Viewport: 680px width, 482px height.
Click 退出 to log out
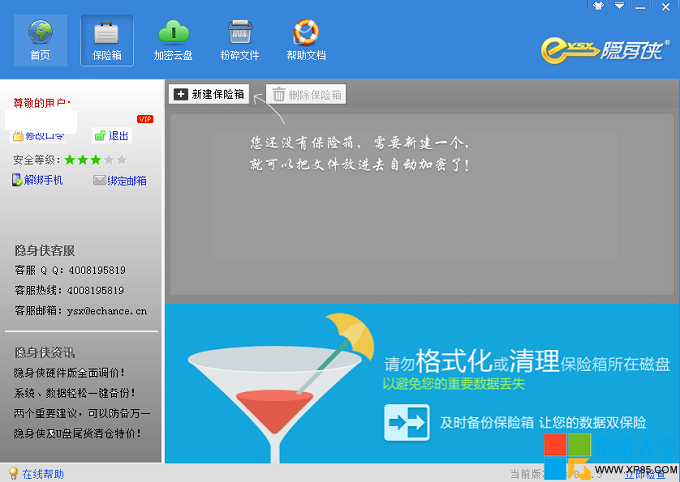[x=111, y=136]
